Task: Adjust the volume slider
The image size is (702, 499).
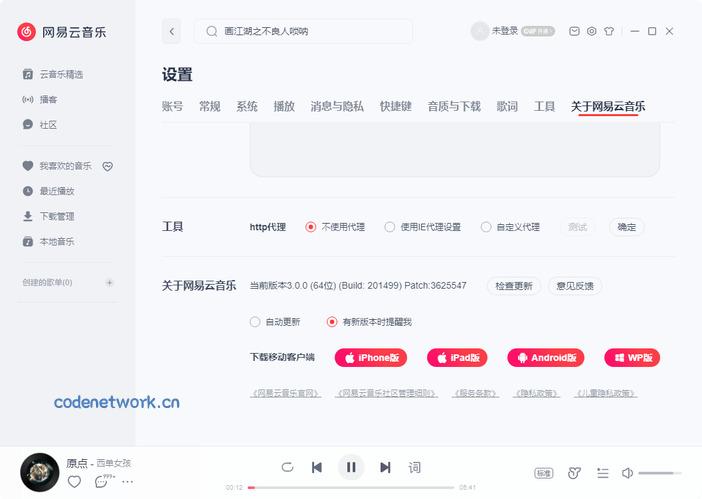Action: coord(660,473)
